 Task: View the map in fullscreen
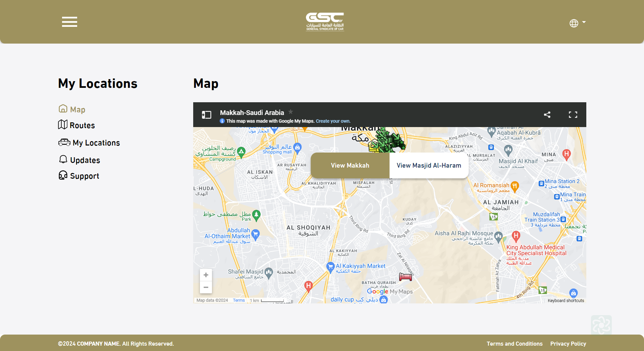573,115
